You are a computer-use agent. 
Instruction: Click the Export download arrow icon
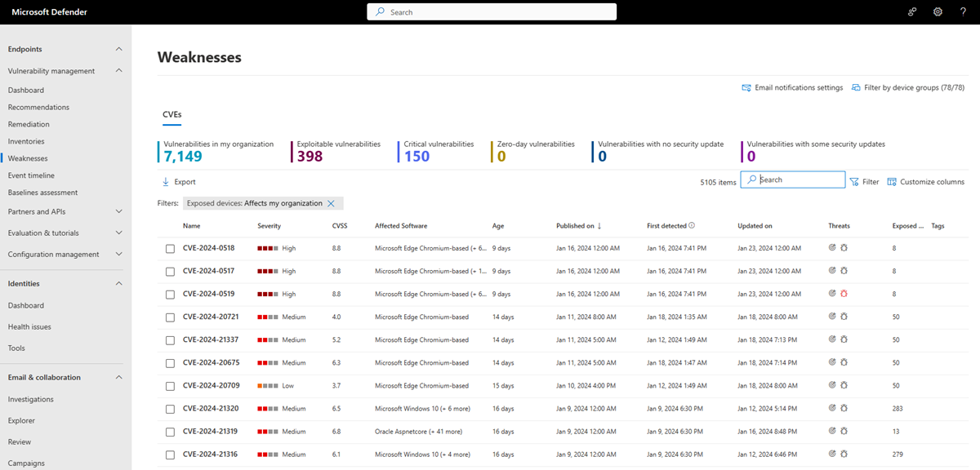coord(166,182)
